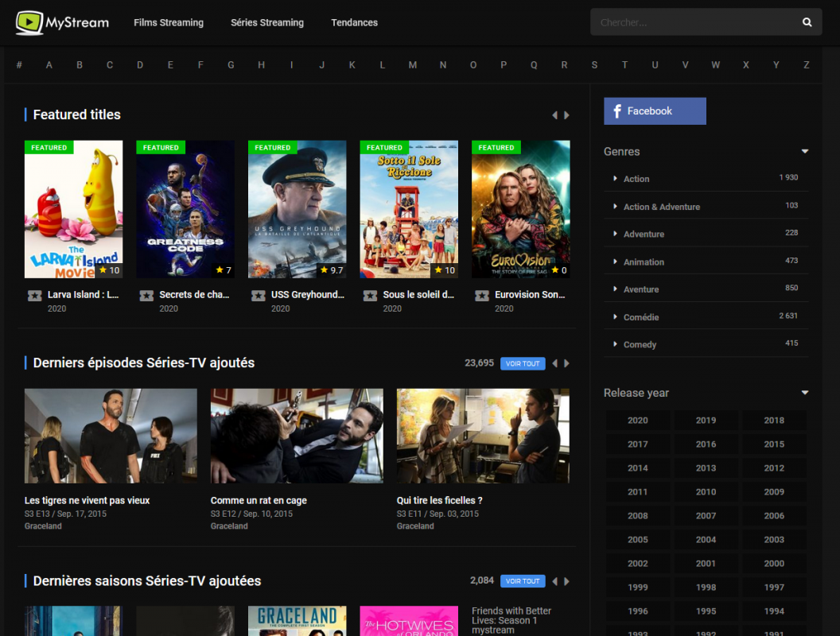Image resolution: width=840 pixels, height=636 pixels.
Task: Filter titles by the # symbol
Action: coord(19,64)
